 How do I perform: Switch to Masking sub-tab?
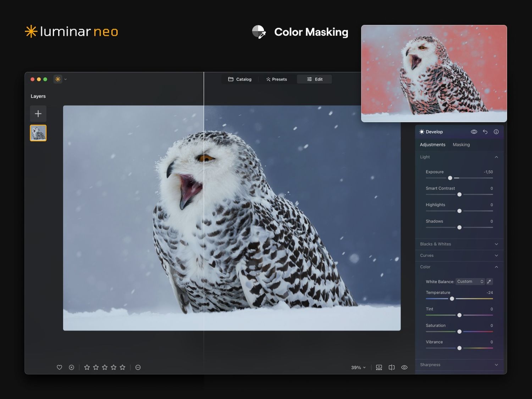[461, 145]
